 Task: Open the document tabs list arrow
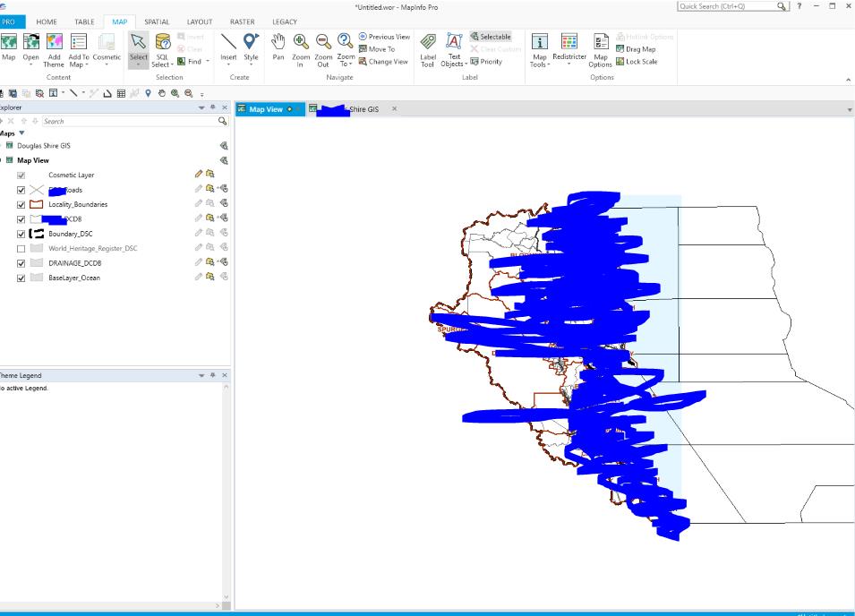[849, 109]
